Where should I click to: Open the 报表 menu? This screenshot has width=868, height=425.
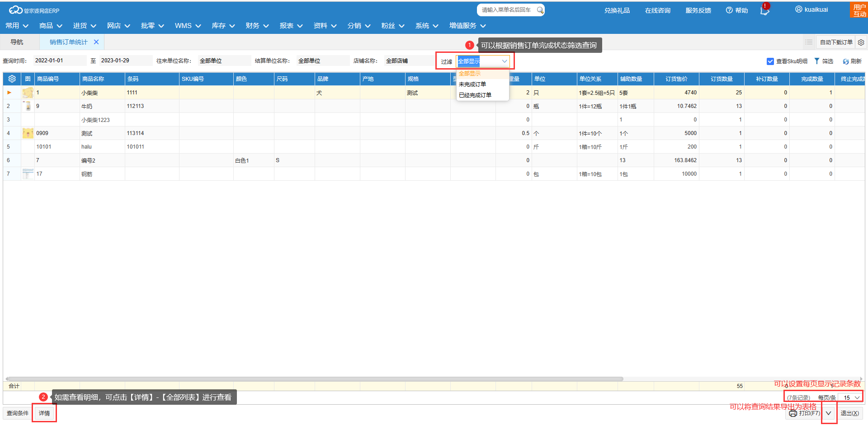tap(291, 26)
